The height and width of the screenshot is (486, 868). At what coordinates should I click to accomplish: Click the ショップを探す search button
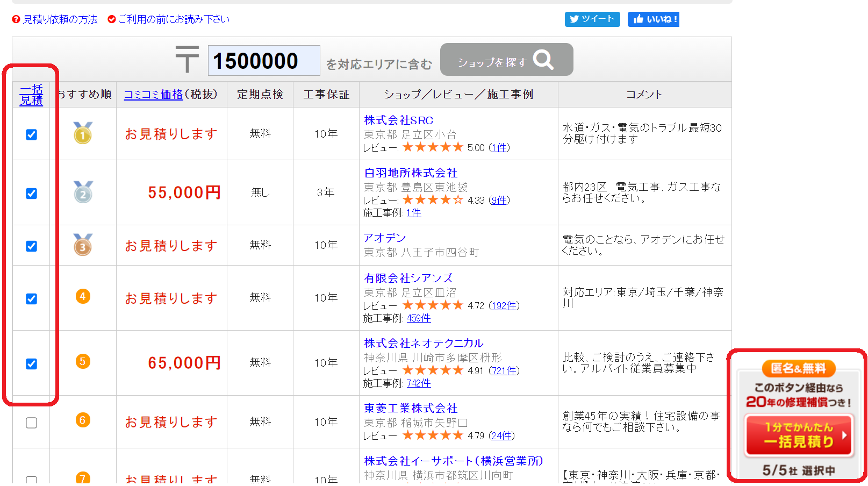click(506, 60)
